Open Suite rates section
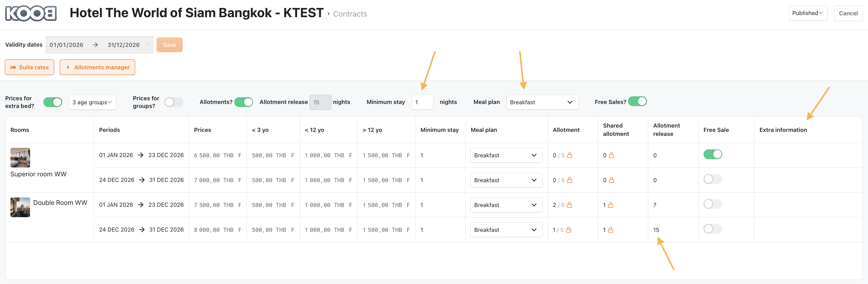 (x=29, y=67)
